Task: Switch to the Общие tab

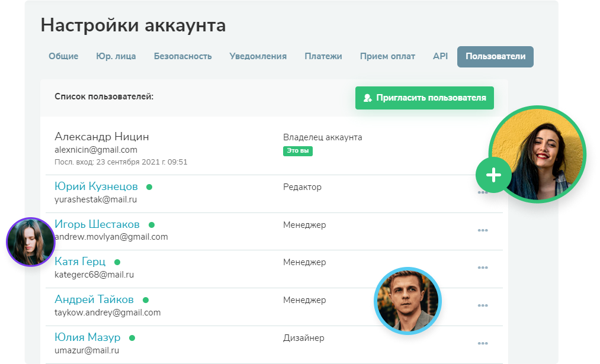Action: pyautogui.click(x=63, y=56)
